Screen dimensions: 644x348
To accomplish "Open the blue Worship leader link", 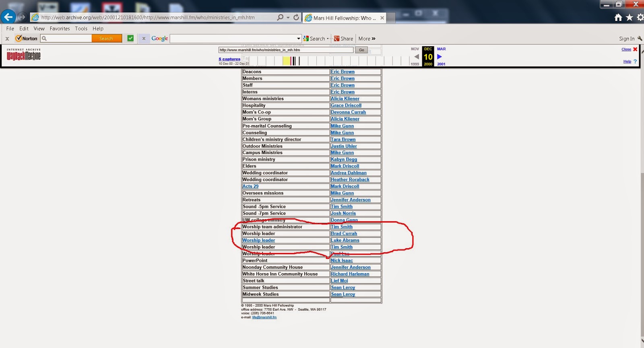I will point(258,240).
